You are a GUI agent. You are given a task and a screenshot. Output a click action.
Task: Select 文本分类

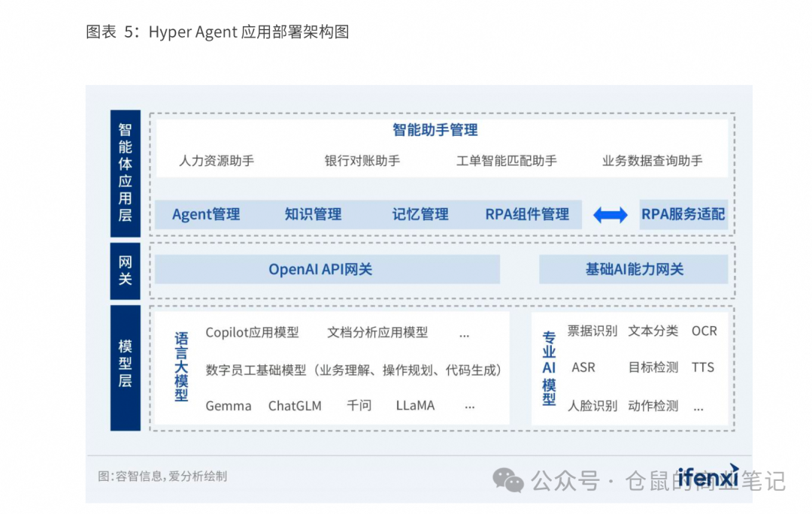coord(653,331)
